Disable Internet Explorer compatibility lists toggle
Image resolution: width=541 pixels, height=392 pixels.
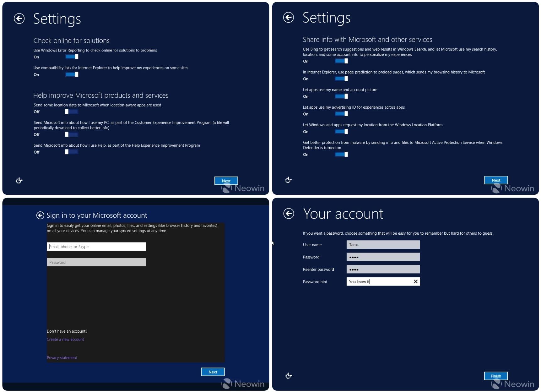click(72, 74)
